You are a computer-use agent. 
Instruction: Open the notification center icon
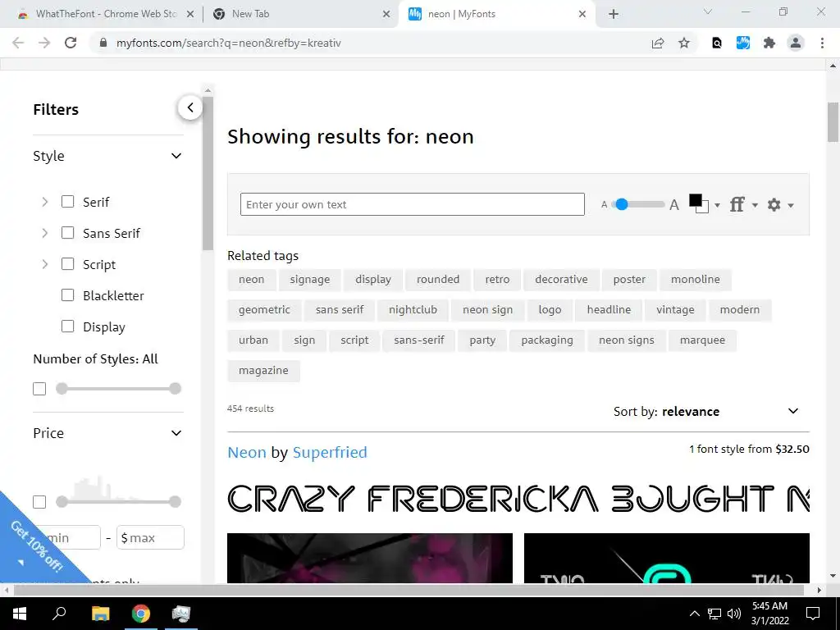point(813,614)
